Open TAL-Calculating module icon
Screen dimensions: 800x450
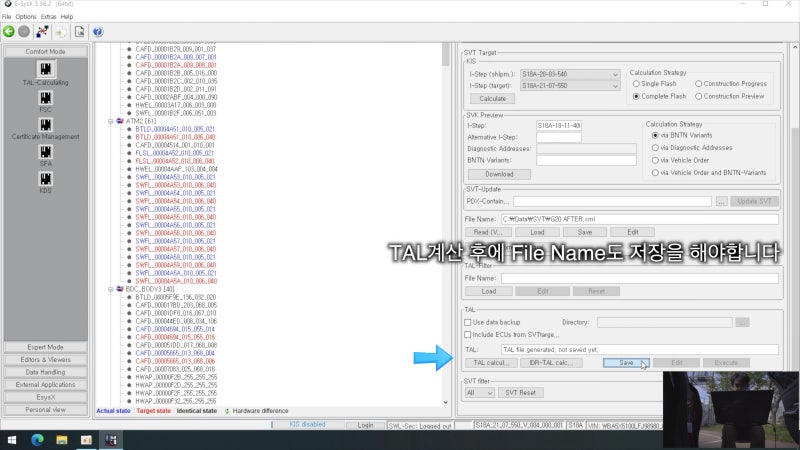click(x=45, y=69)
